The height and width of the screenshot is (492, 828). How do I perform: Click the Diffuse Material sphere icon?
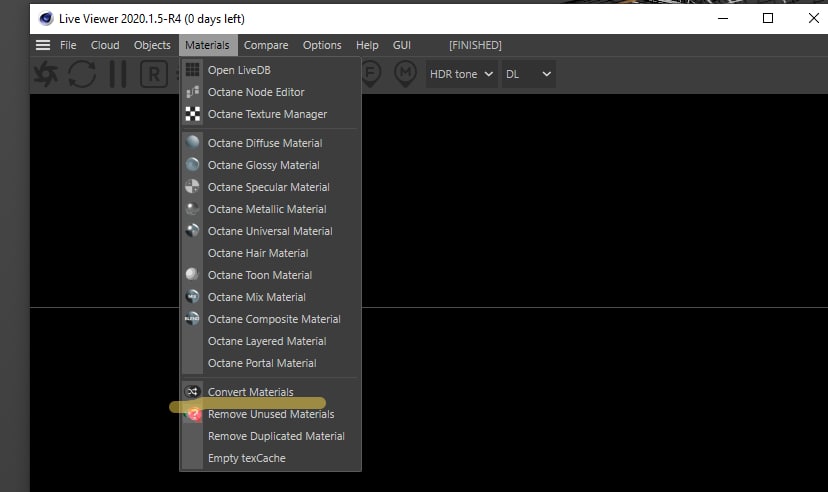pos(193,143)
